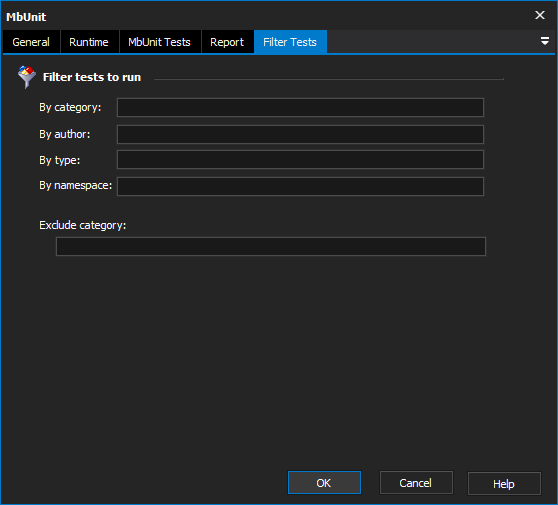Open the tab list dropdown arrow
Screen dimensions: 558x505
(544, 41)
